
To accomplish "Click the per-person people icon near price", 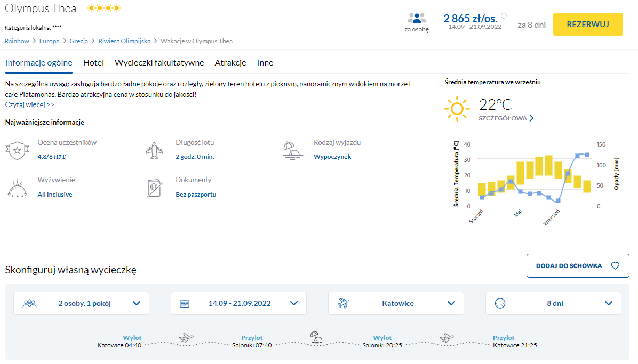I will click(x=417, y=18).
